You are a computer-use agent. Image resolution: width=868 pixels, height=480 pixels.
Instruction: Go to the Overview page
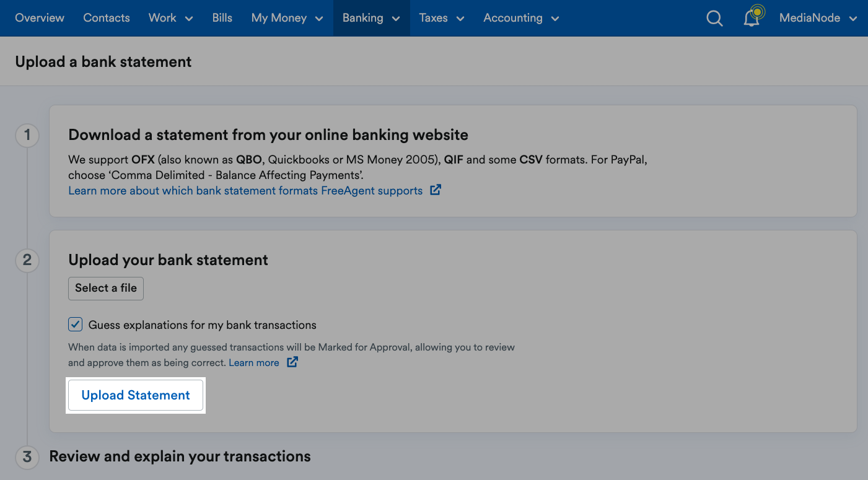(40, 18)
